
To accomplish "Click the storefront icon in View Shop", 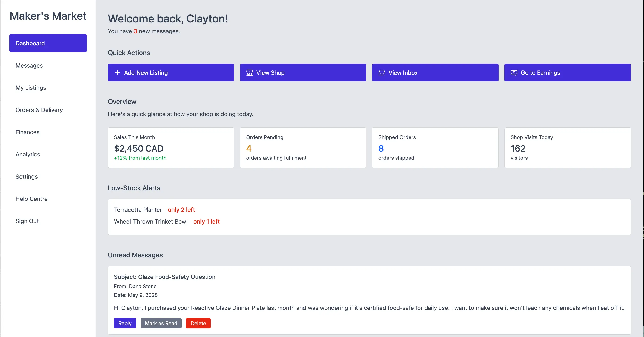I will [x=250, y=72].
